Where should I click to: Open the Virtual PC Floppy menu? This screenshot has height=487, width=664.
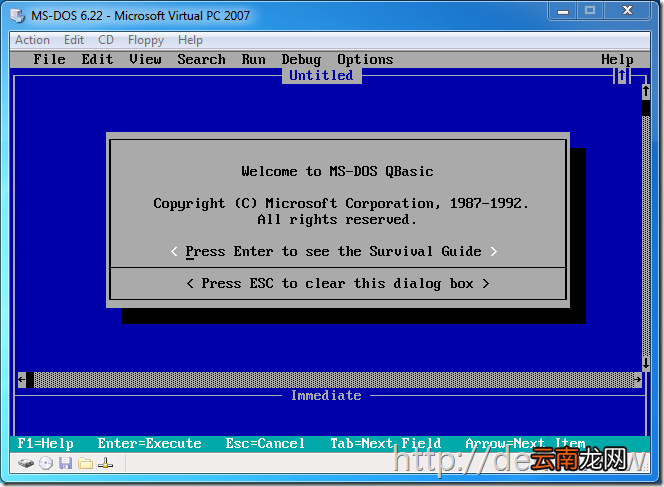[x=146, y=40]
